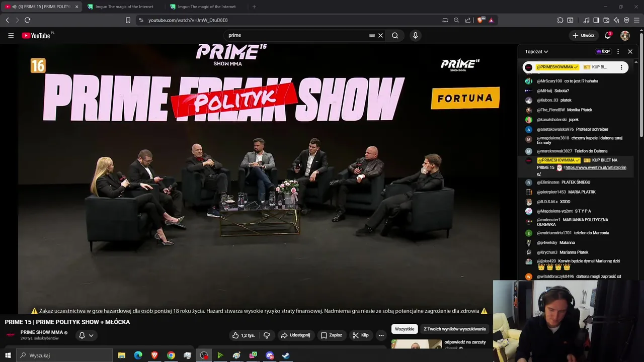Reload the page in the browser
Screen dimensions: 644x362
(27, 20)
